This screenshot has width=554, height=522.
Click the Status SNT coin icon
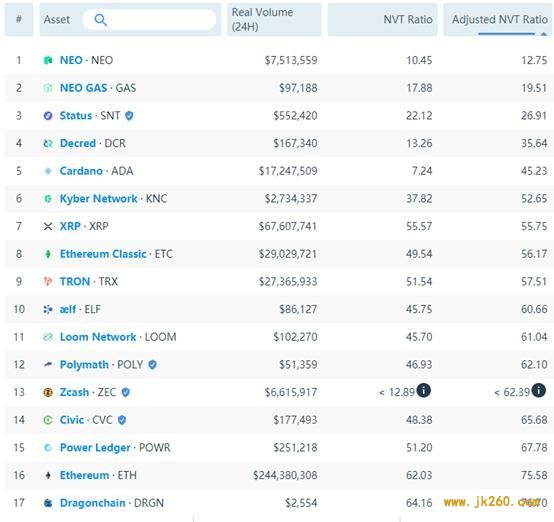(x=48, y=116)
